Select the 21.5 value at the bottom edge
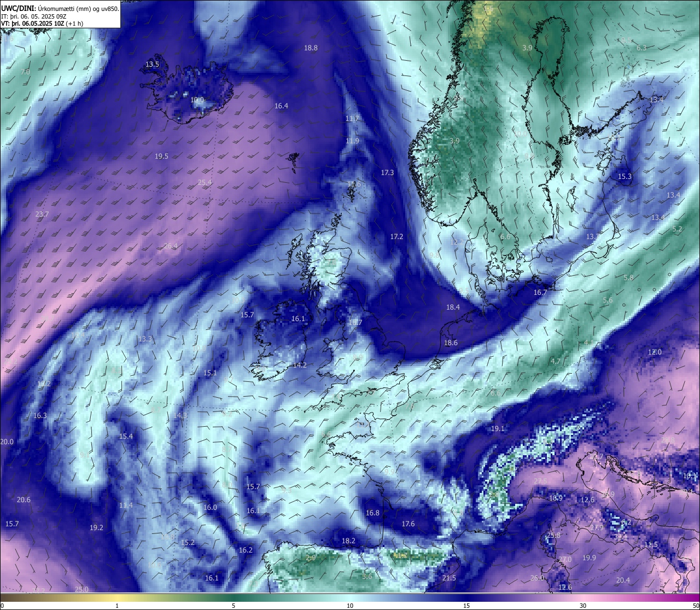The image size is (700, 610). pyautogui.click(x=449, y=578)
